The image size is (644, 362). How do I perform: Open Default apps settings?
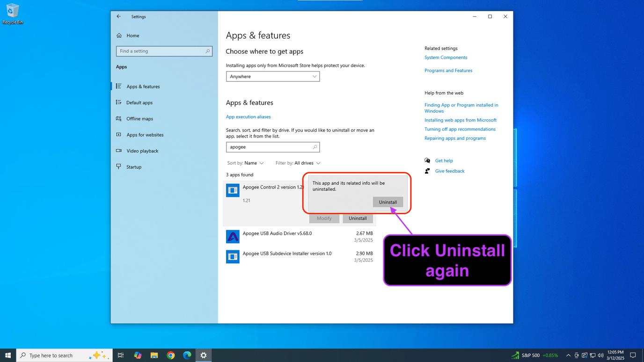(x=139, y=102)
